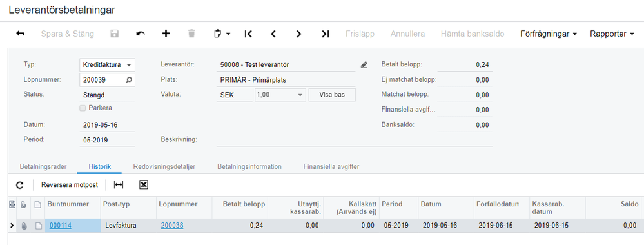Switch to the Betalningsrader tab
The height and width of the screenshot is (245, 644).
pyautogui.click(x=43, y=166)
